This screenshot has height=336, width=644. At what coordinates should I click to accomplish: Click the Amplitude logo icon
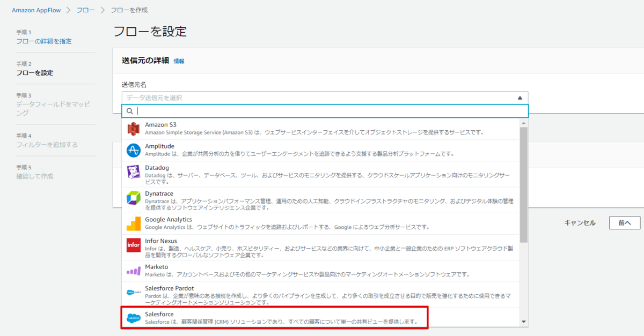(x=133, y=151)
